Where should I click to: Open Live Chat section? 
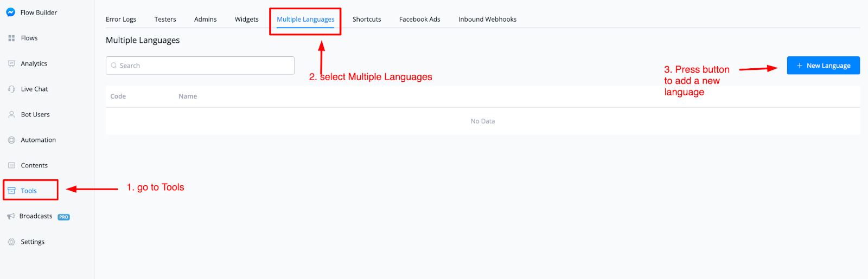pos(34,89)
